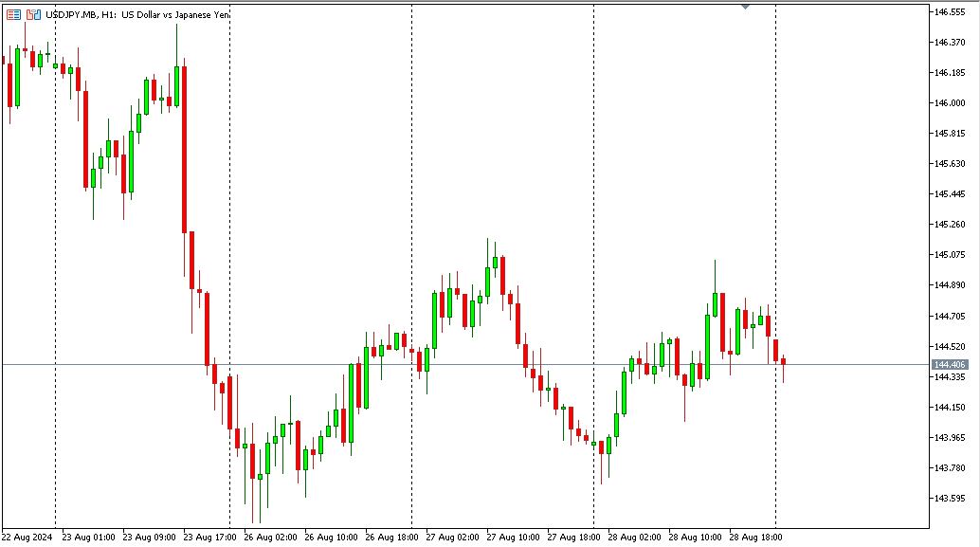Click the 145.445 price axis label
The width and height of the screenshot is (980, 547).
950,193
